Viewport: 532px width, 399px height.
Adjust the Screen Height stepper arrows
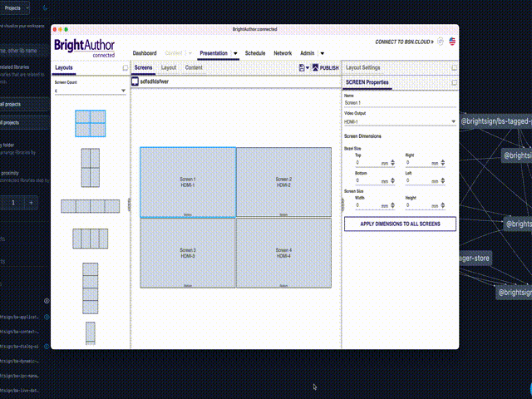pyautogui.click(x=443, y=205)
